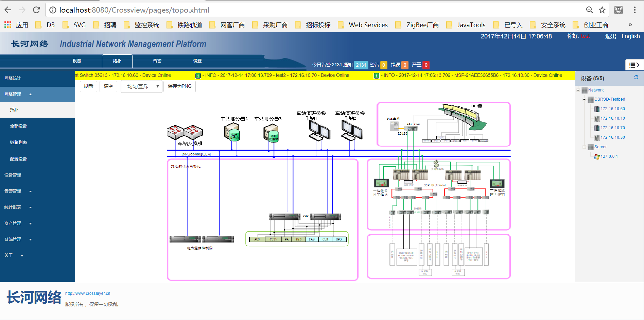This screenshot has height=320, width=644.
Task: Bookmark this page with the star
Action: (x=602, y=10)
